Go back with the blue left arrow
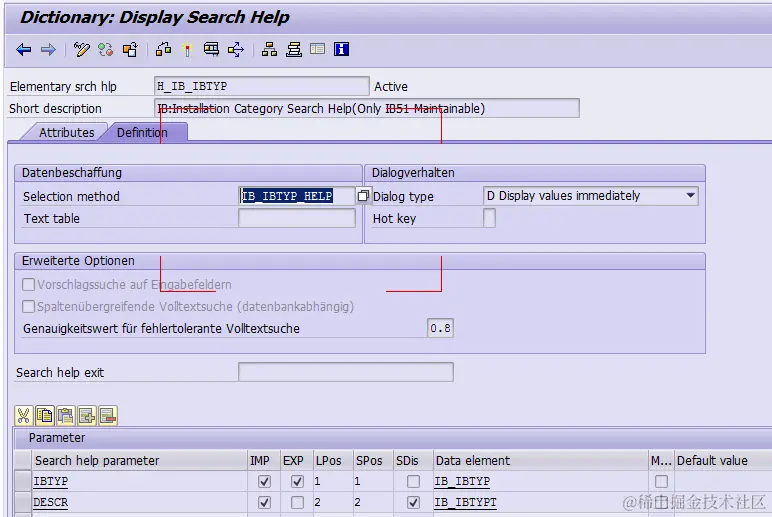This screenshot has height=517, width=772. coord(24,50)
